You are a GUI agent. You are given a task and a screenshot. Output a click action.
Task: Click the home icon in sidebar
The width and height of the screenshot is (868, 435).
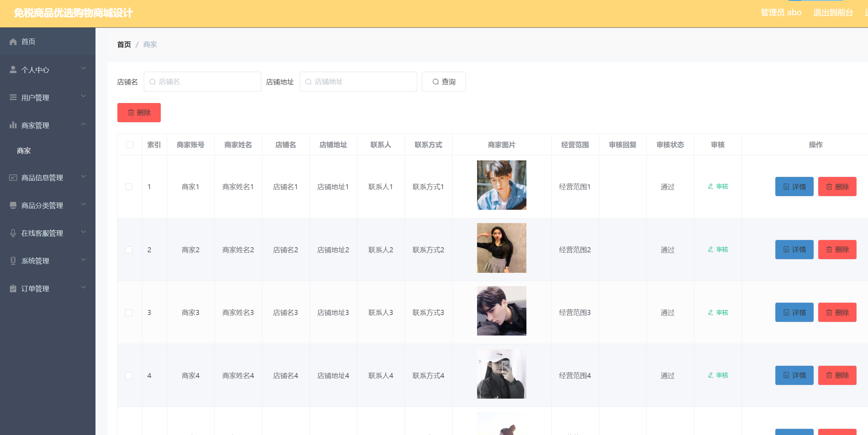(13, 42)
